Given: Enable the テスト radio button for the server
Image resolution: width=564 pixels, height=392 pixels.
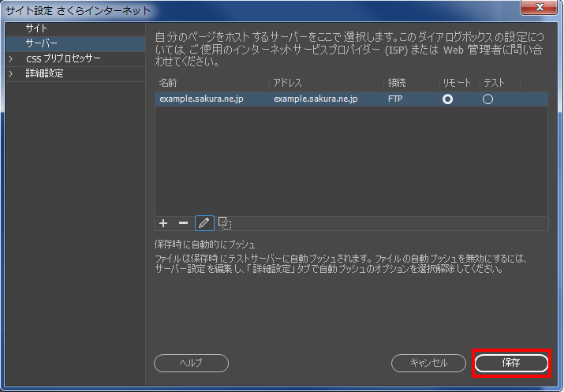Looking at the screenshot, I should point(487,99).
